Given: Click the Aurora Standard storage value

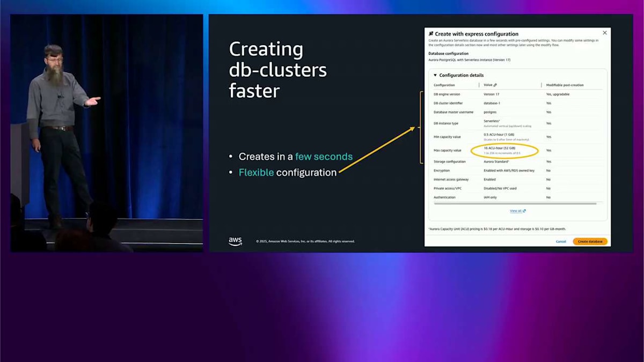Looking at the screenshot, I should (497, 161).
